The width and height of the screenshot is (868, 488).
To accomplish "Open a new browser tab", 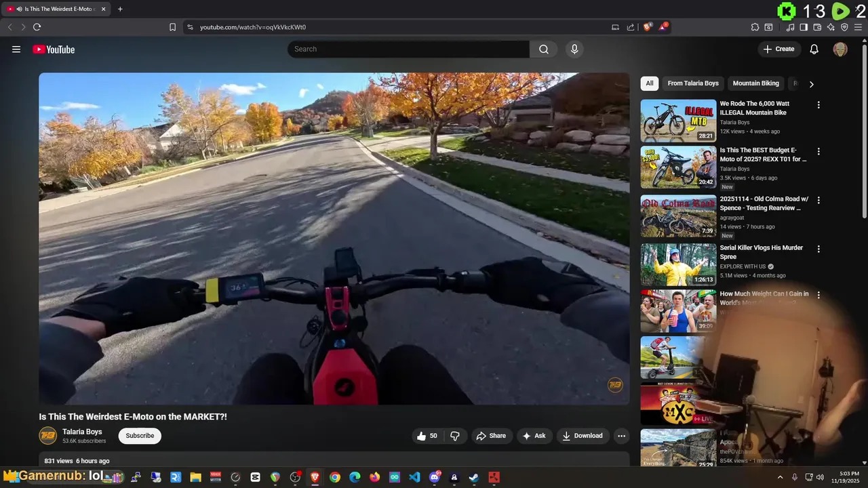I will click(120, 9).
